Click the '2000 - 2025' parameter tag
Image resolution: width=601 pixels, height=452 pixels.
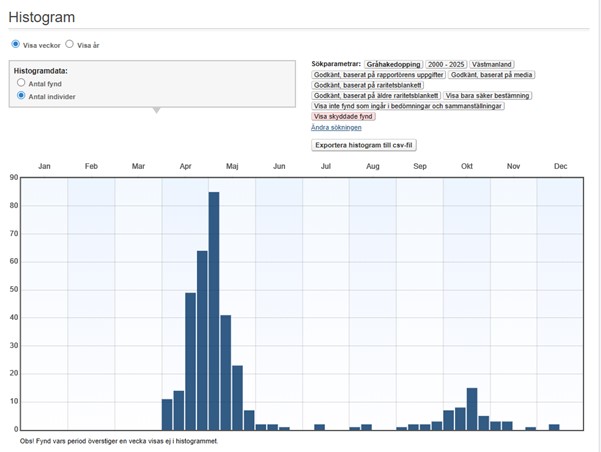tap(446, 64)
